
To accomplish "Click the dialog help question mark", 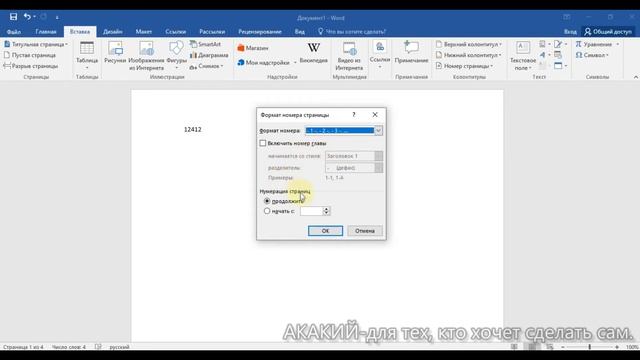I will (x=354, y=115).
